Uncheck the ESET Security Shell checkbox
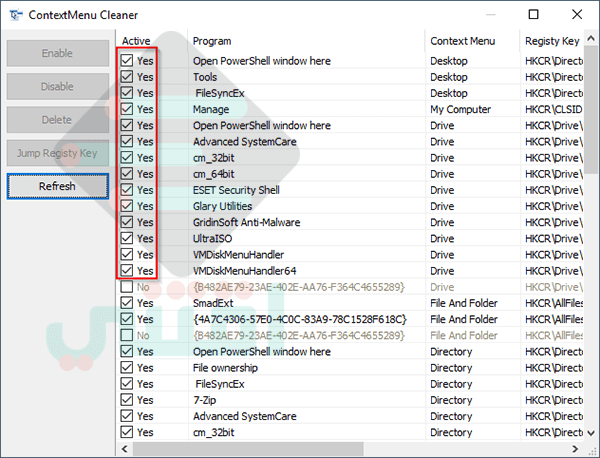This screenshot has height=458, width=600. [x=127, y=190]
